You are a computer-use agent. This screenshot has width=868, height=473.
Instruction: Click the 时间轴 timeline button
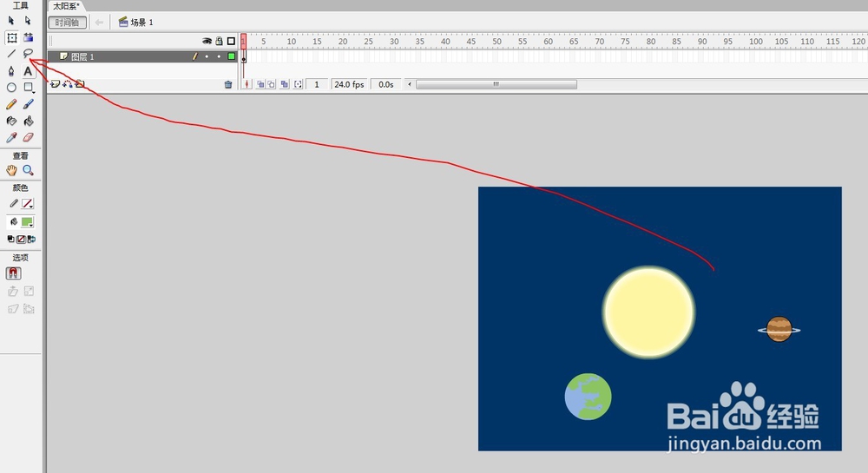(x=67, y=22)
